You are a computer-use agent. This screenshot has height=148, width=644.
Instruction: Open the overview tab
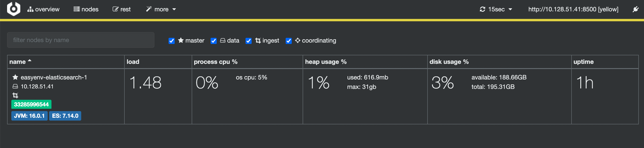click(x=43, y=9)
